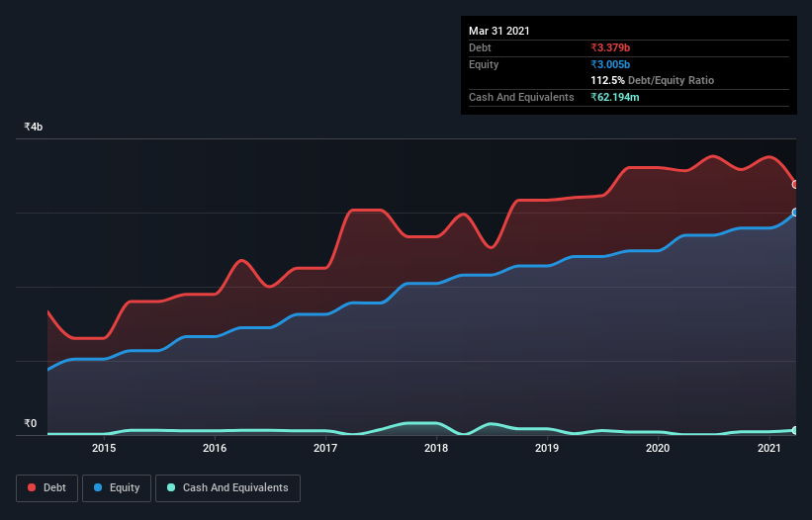Screen dimensions: 812x520
Task: Click the ₹3.379b debt value
Action: (610, 47)
